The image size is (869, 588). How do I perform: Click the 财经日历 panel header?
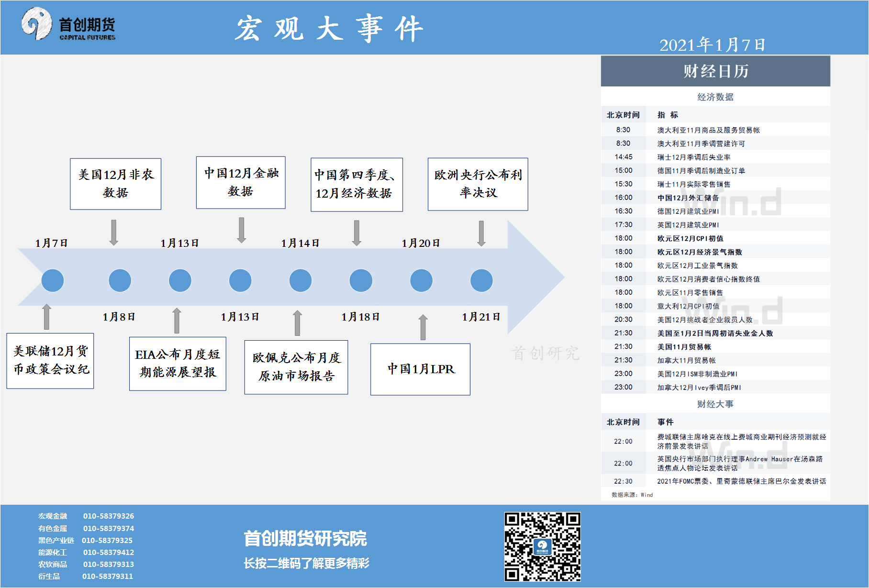[715, 71]
